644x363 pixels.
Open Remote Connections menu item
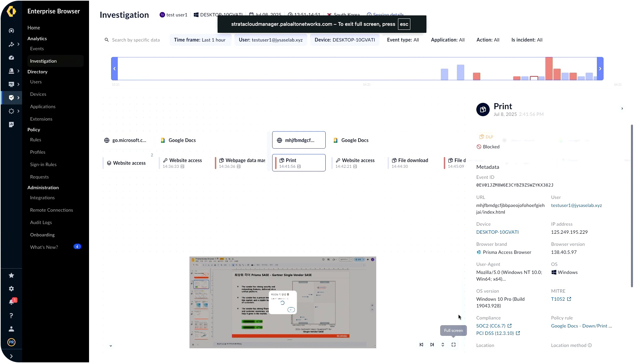[52, 210]
